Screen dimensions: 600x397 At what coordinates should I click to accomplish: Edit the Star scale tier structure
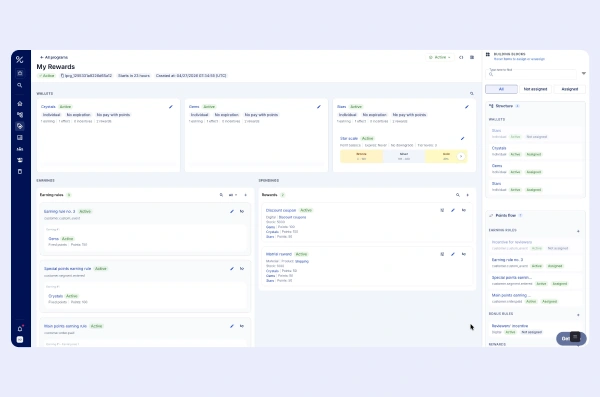click(x=462, y=139)
